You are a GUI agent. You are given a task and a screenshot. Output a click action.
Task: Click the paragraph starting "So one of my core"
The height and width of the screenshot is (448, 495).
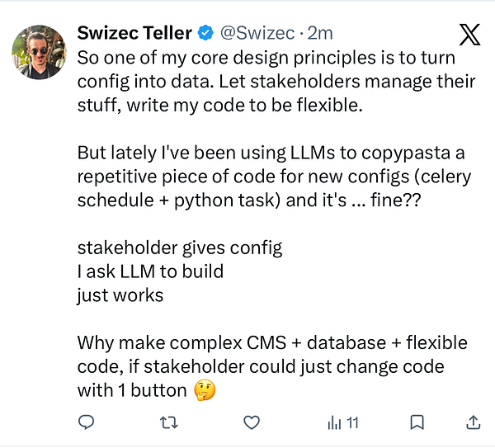click(264, 82)
